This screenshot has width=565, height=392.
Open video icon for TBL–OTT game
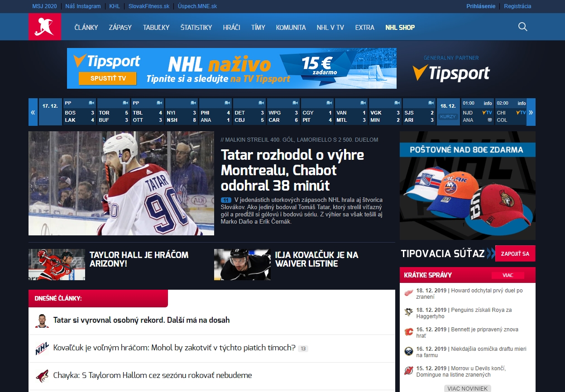click(x=159, y=103)
